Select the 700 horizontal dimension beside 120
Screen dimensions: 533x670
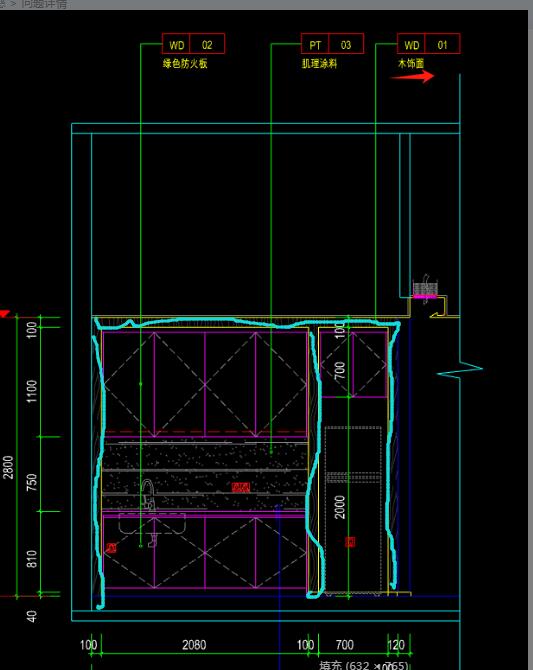pos(344,645)
